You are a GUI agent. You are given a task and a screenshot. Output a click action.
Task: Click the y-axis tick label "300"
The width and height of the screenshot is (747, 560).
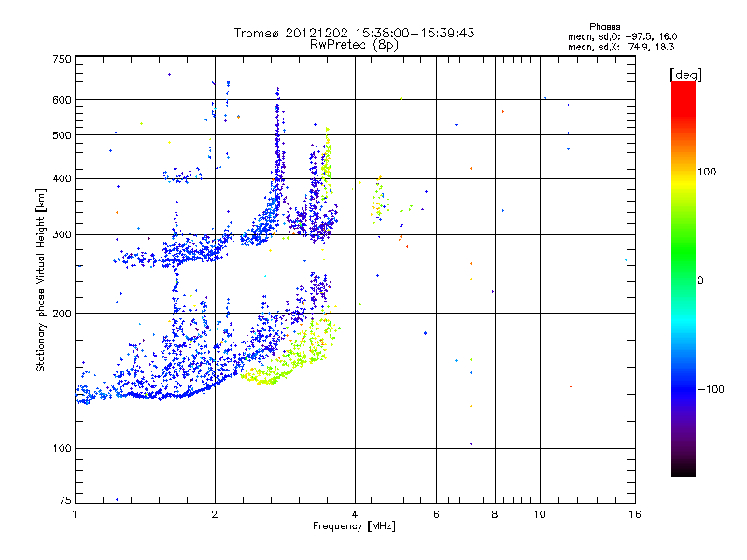click(63, 235)
